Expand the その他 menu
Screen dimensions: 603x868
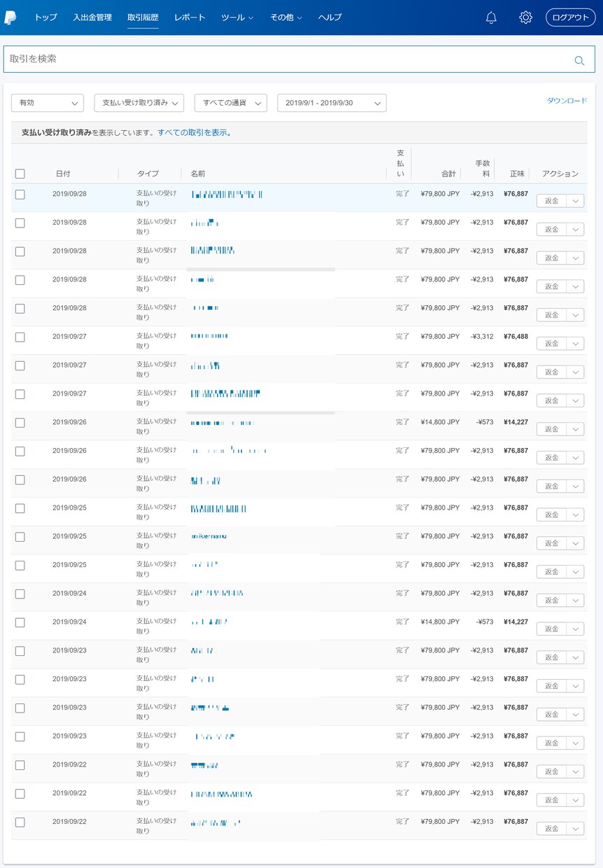tap(286, 17)
